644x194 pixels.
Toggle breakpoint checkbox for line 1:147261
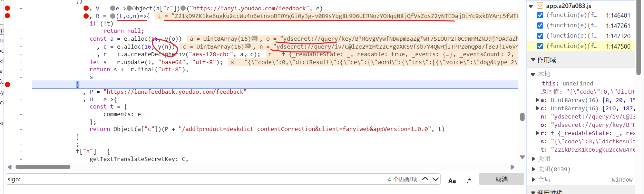pyautogui.click(x=540, y=25)
